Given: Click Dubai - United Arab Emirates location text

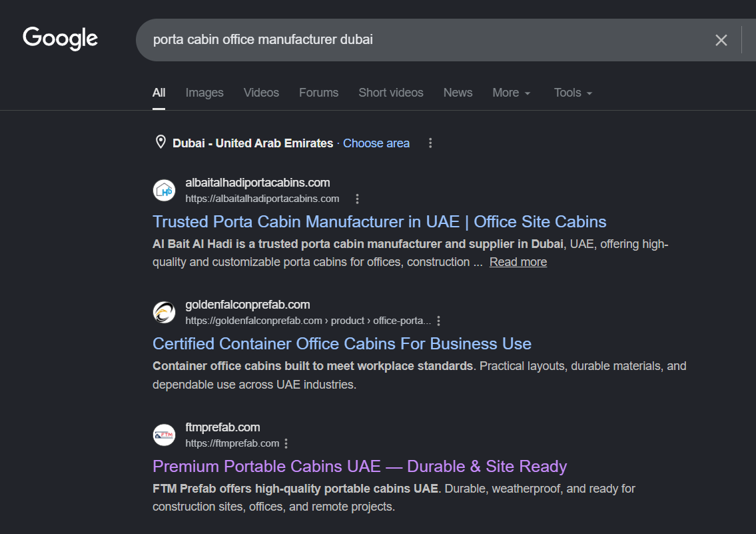Looking at the screenshot, I should pos(252,143).
